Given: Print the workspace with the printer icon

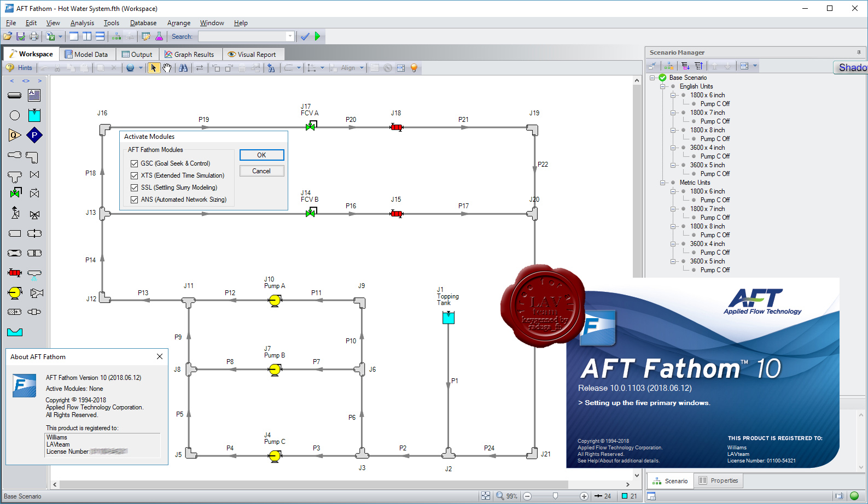Looking at the screenshot, I should [34, 37].
